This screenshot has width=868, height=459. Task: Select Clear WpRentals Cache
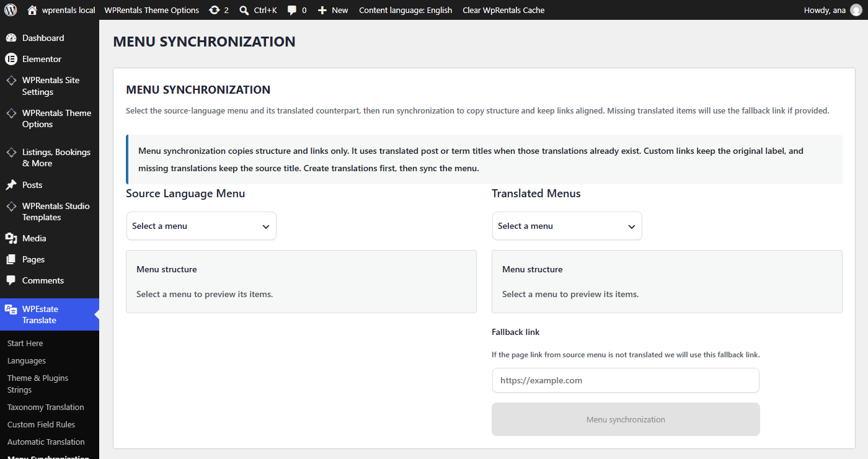[503, 10]
